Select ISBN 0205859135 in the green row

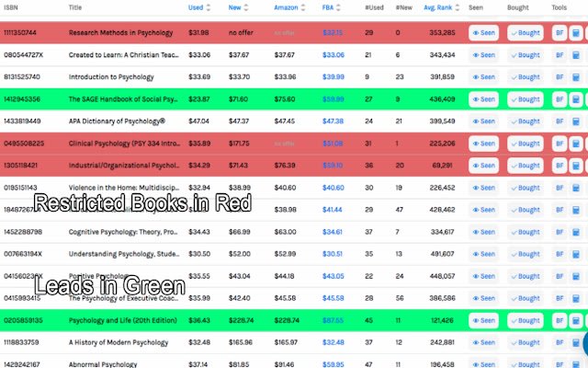(23, 320)
